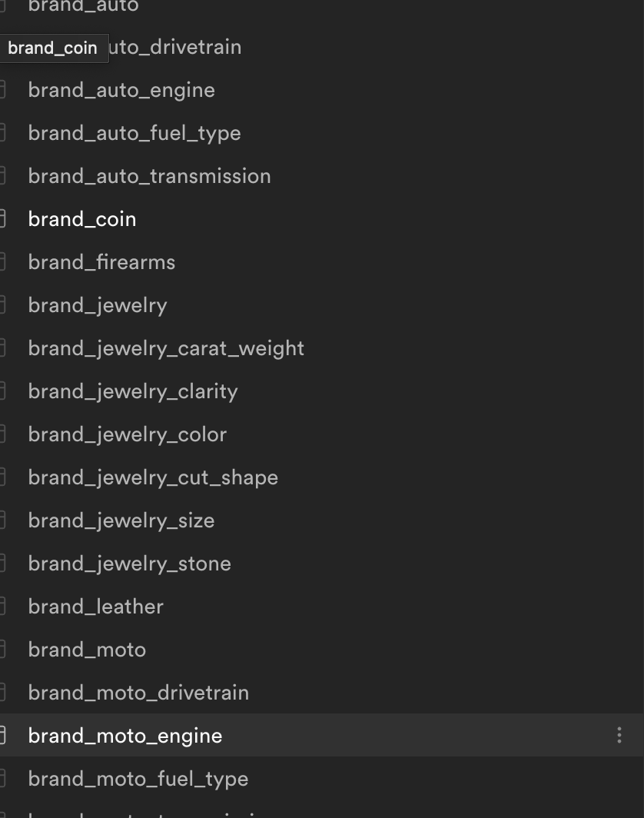Open brand_jewelry_carat_weight table

[166, 348]
